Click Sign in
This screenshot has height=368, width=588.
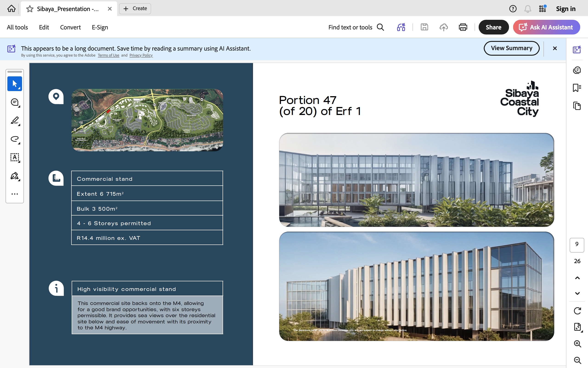point(566,9)
